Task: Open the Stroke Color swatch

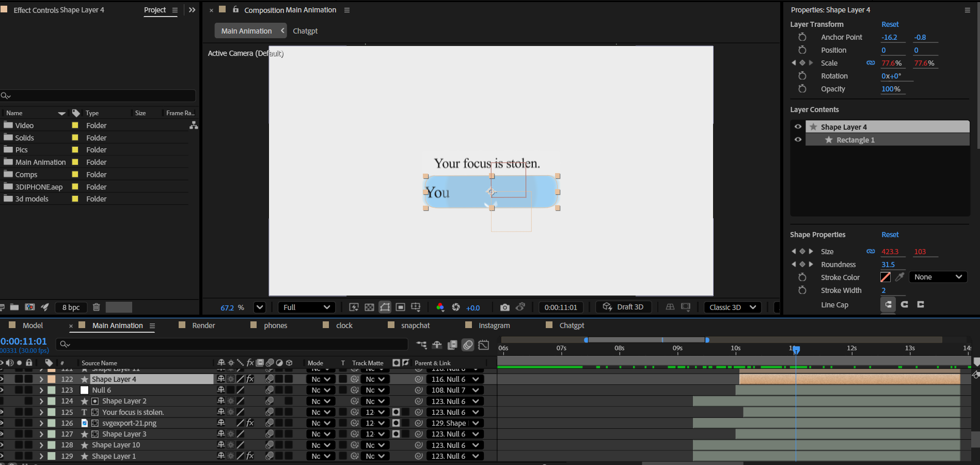Action: 886,277
